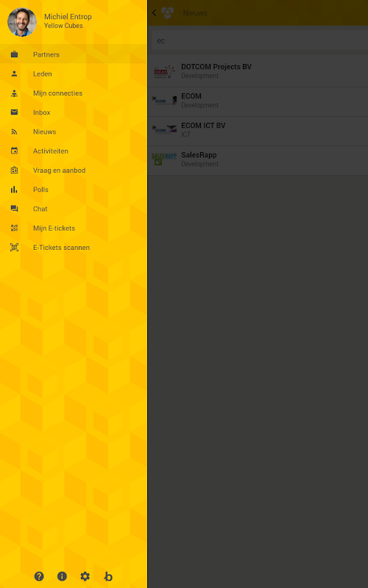Open SalesRapp result
The image size is (368, 588).
(x=258, y=159)
